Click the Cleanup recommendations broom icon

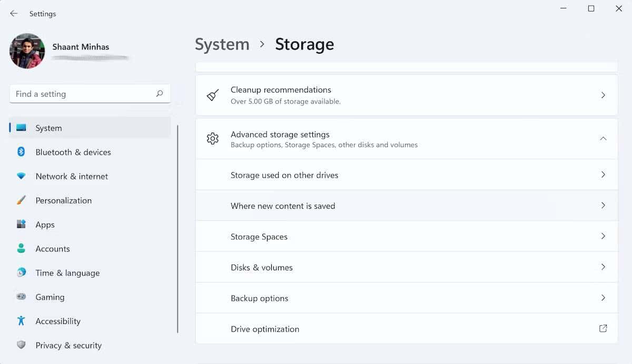212,95
